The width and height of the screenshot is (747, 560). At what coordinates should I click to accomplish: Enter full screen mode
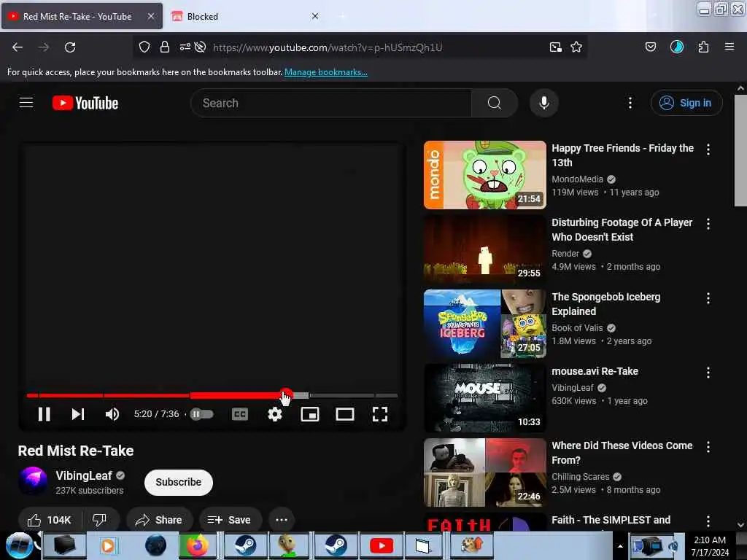(x=379, y=414)
